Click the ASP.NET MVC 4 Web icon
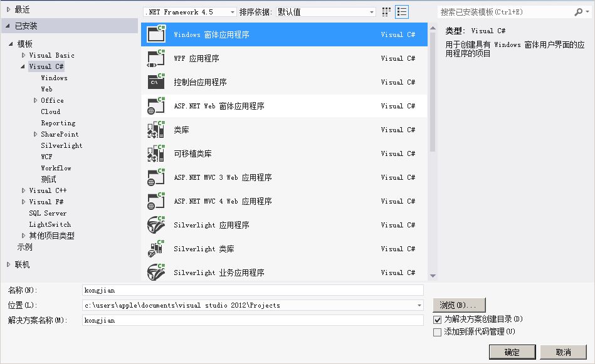Image resolution: width=595 pixels, height=364 pixels. coord(156,201)
